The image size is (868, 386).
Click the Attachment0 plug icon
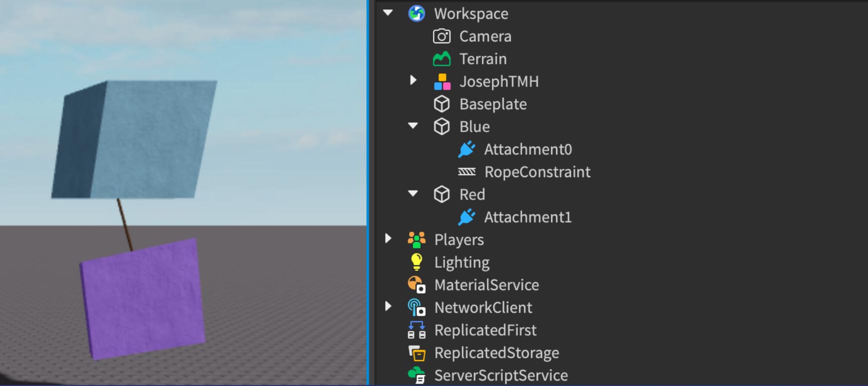click(x=467, y=149)
